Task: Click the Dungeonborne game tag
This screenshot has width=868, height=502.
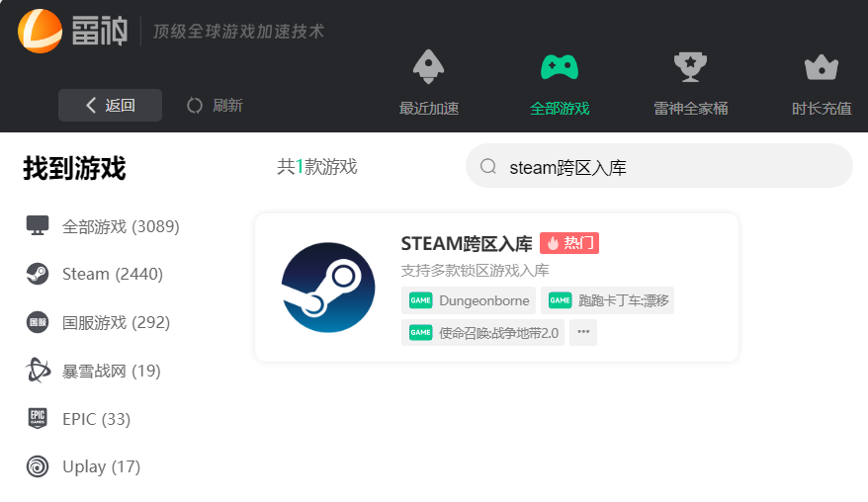Action: (x=469, y=300)
